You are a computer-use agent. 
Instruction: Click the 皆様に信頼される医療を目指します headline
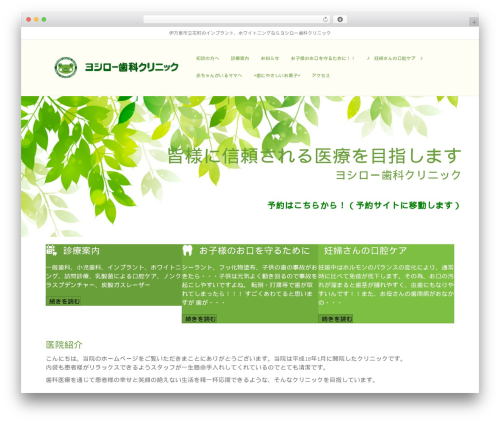(x=314, y=156)
